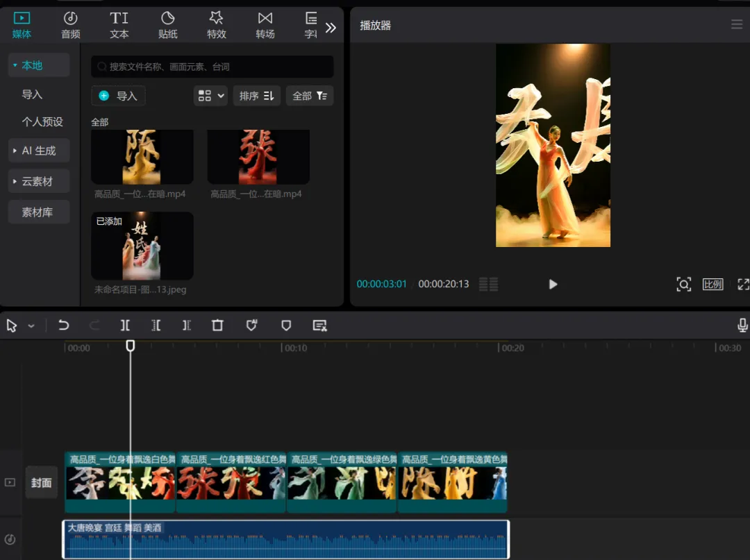Click the split clip tool icon
This screenshot has height=560, width=750.
click(125, 325)
